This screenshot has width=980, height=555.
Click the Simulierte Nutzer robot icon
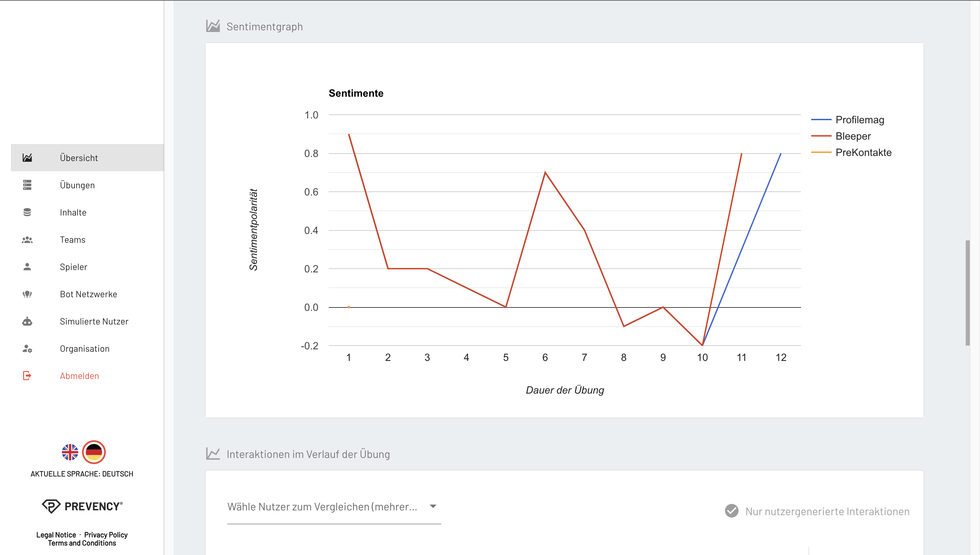[x=27, y=321]
